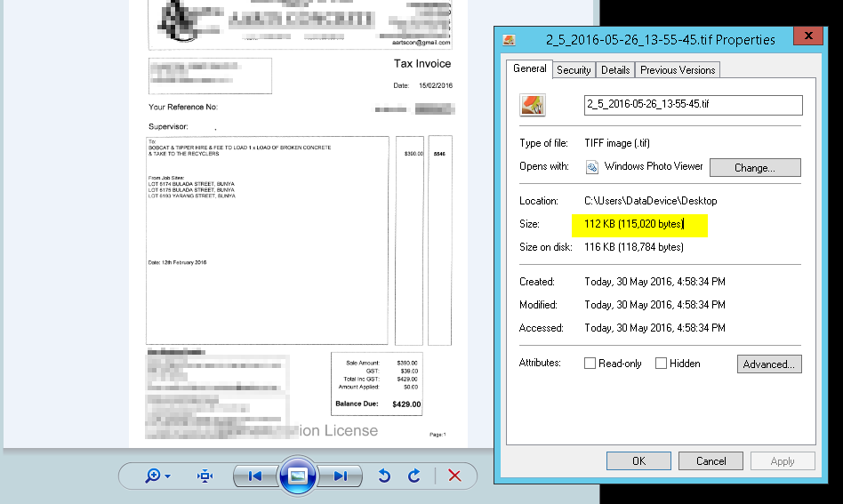Image resolution: width=843 pixels, height=504 pixels.
Task: Select the General tab
Action: (x=530, y=68)
